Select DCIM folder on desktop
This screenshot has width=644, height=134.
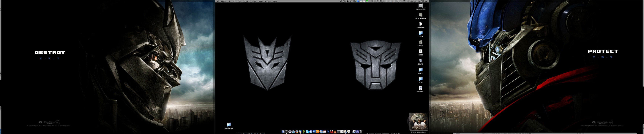pyautogui.click(x=421, y=79)
